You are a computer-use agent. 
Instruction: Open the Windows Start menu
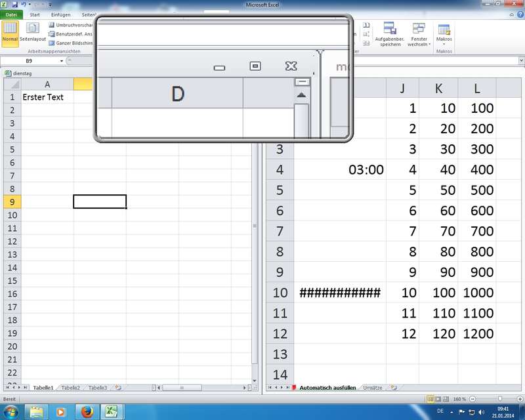point(10,411)
